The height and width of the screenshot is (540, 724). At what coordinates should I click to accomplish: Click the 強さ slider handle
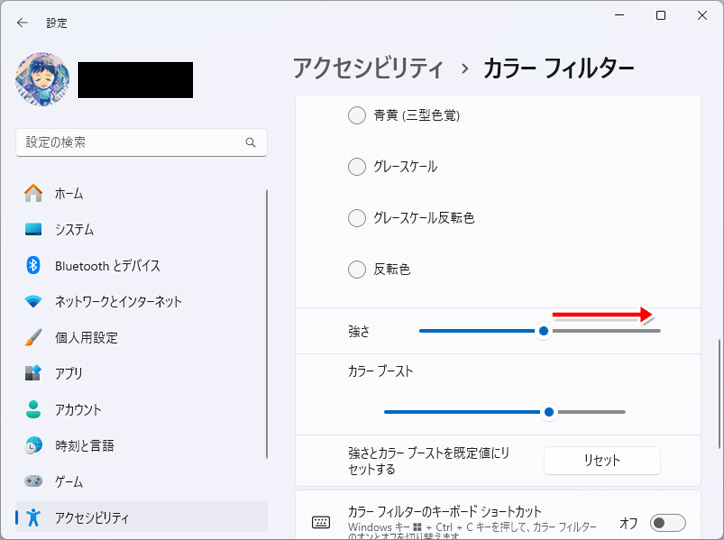point(543,330)
